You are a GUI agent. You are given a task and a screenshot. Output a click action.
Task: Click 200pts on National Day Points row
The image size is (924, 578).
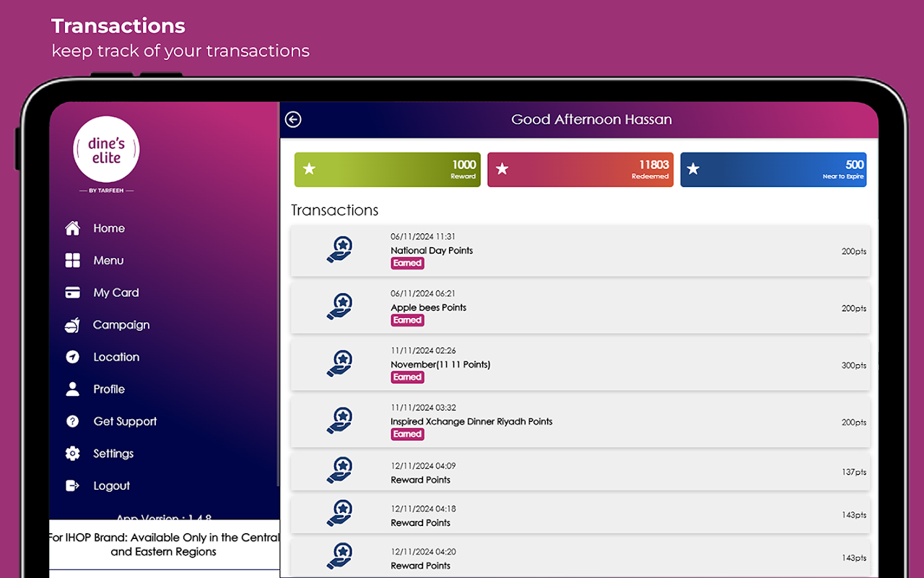(x=854, y=251)
